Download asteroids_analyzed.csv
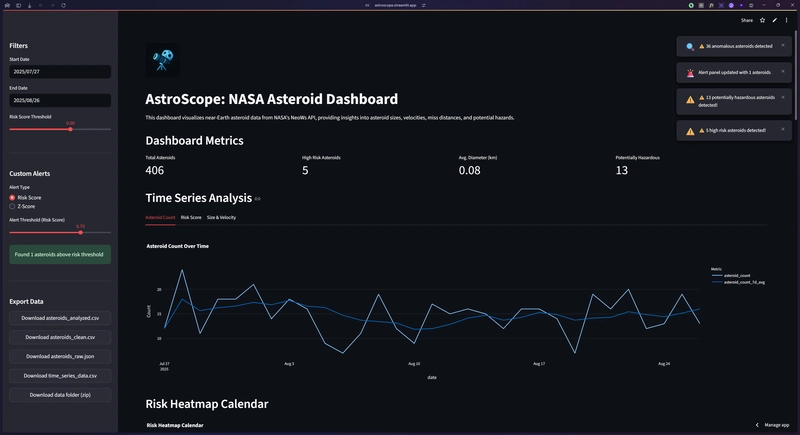This screenshot has width=800, height=435. click(60, 318)
